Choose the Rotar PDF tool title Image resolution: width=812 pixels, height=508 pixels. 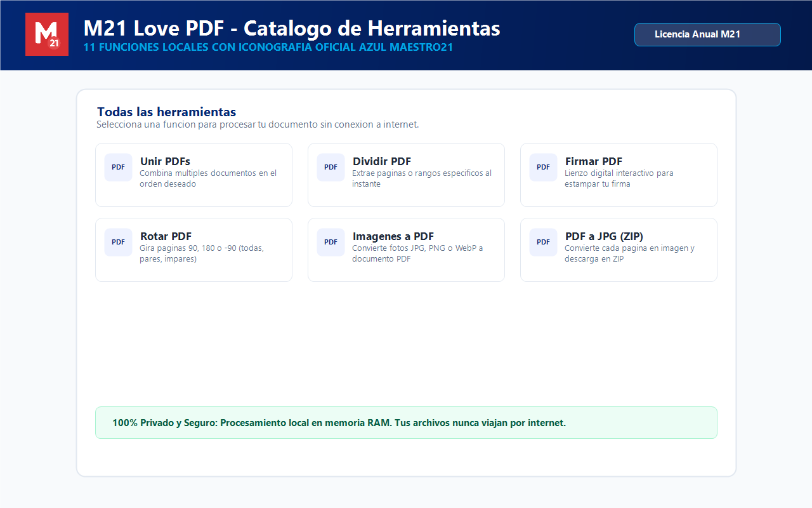tap(166, 236)
